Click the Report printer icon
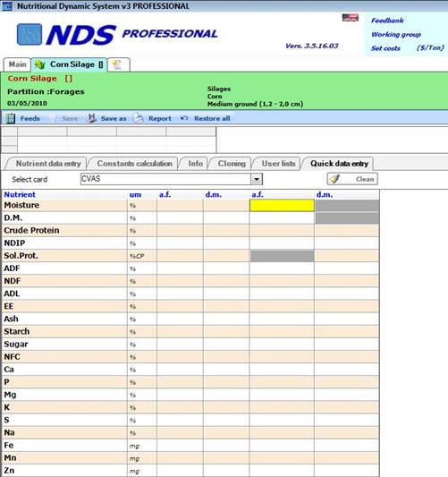Screen dimensions: 448x477 [139, 118]
